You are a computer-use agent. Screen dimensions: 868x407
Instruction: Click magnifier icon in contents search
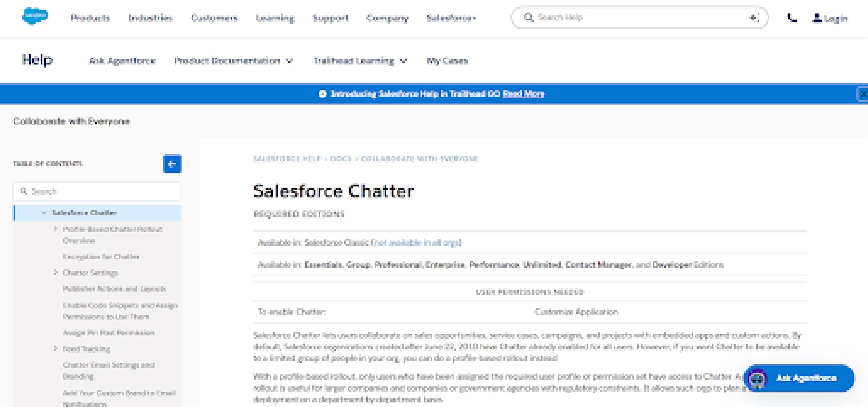tap(23, 191)
